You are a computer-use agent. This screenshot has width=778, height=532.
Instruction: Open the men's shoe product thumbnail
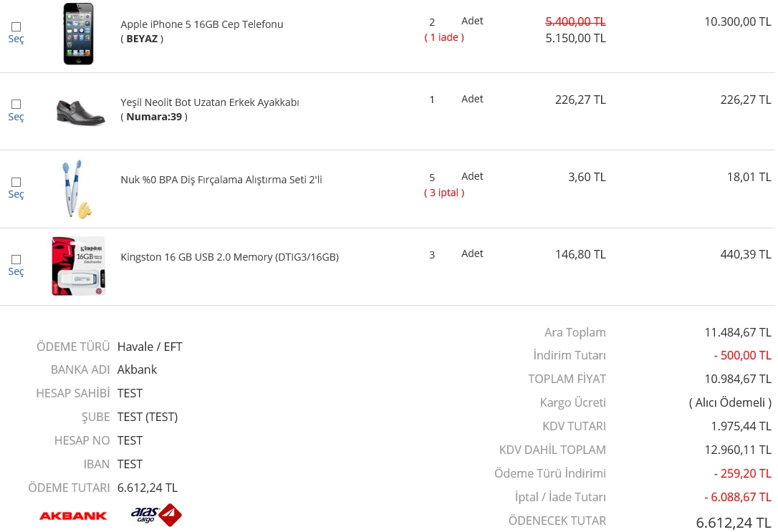pos(80,112)
